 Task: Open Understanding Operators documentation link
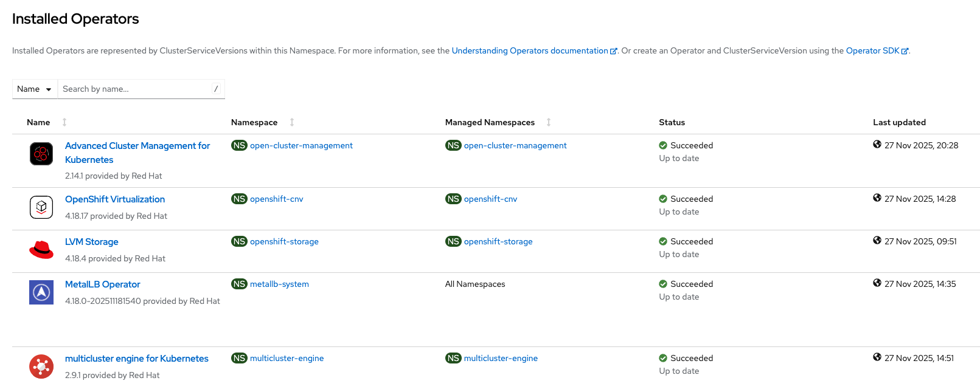(529, 51)
